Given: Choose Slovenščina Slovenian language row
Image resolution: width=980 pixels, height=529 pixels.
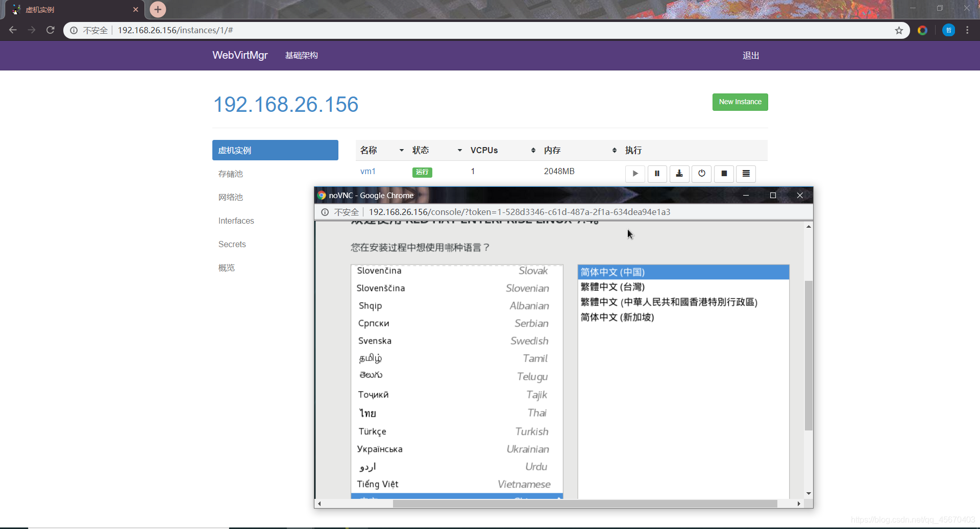Looking at the screenshot, I should 457,288.
